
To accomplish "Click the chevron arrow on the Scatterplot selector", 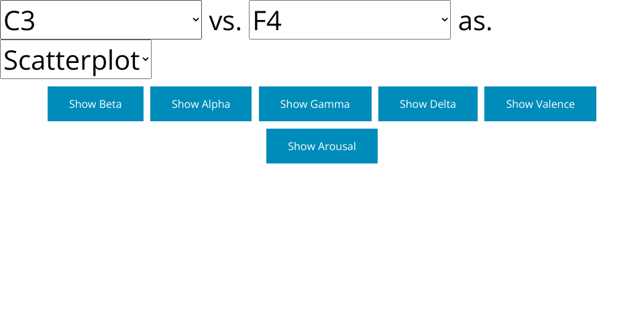I will 145,60.
